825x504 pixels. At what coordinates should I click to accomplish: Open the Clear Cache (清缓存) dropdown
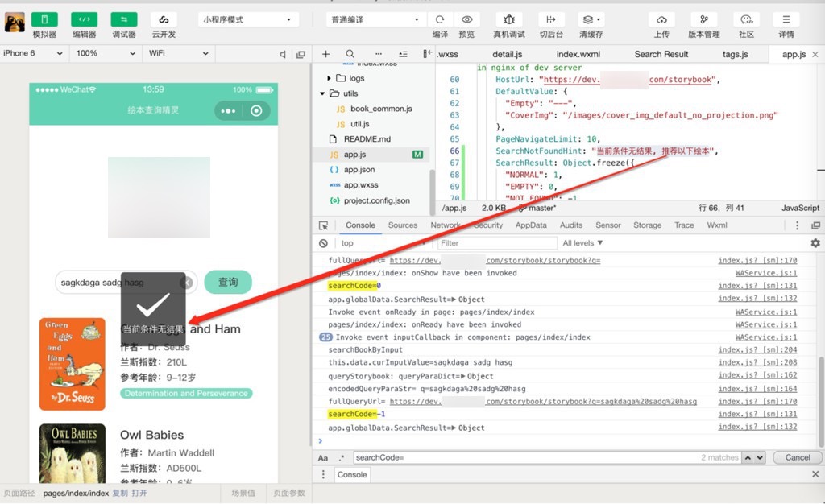click(x=591, y=20)
